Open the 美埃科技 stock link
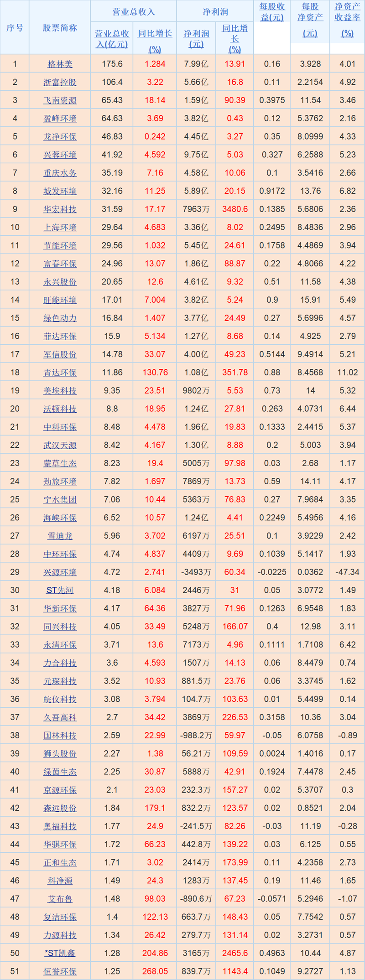This screenshot has width=365, height=980. coord(60,391)
